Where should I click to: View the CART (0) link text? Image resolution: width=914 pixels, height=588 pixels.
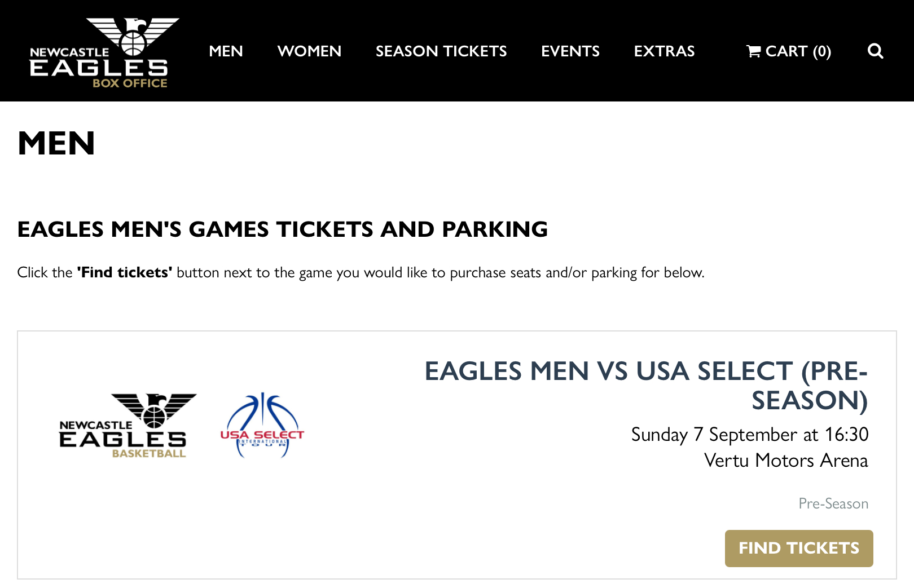click(798, 51)
